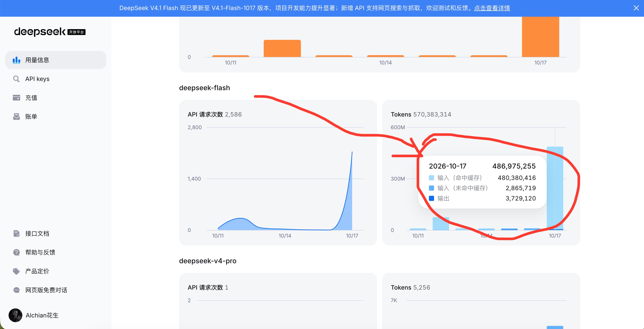Click the 未命中缓存 blue legend swatch

click(431, 188)
